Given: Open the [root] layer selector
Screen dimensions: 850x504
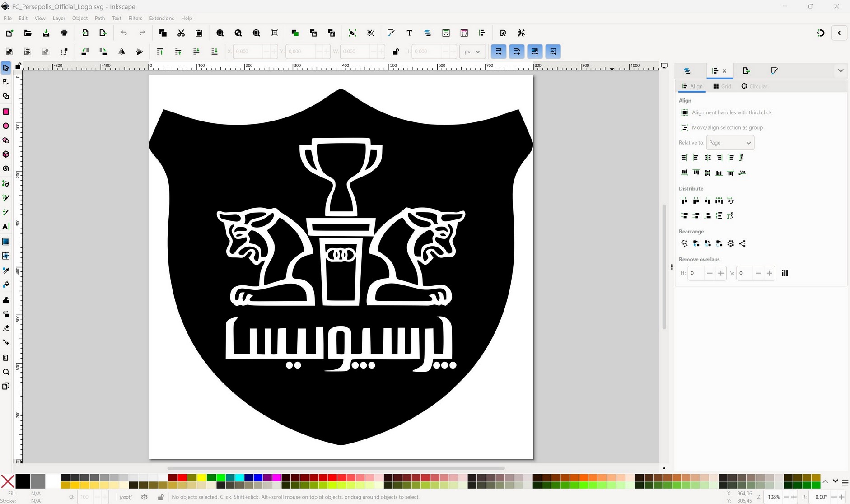Looking at the screenshot, I should click(x=126, y=497).
